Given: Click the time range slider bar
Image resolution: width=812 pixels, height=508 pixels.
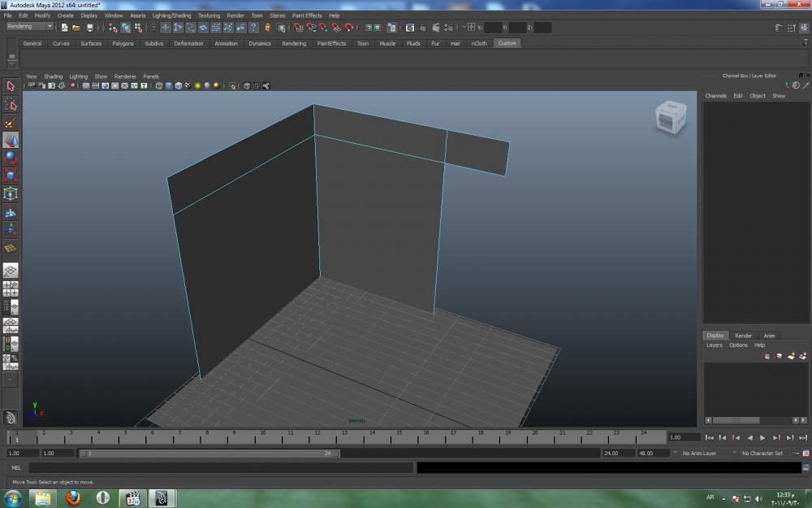Looking at the screenshot, I should [211, 453].
